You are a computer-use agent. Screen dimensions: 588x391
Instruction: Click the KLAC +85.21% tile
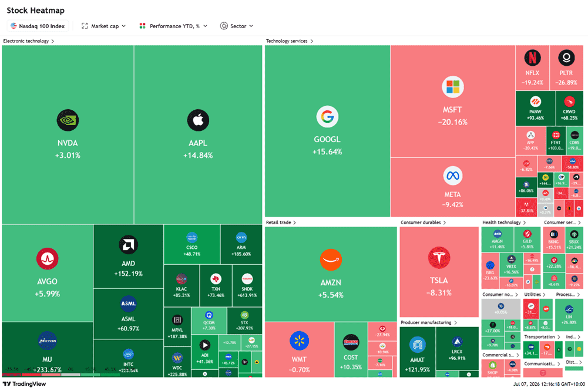coord(182,286)
